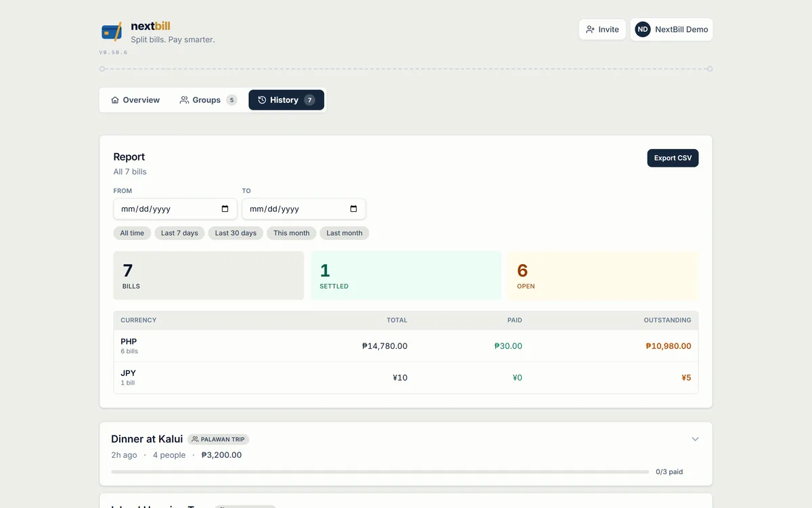Select the This month filter chip
This screenshot has width=812, height=508.
click(292, 233)
